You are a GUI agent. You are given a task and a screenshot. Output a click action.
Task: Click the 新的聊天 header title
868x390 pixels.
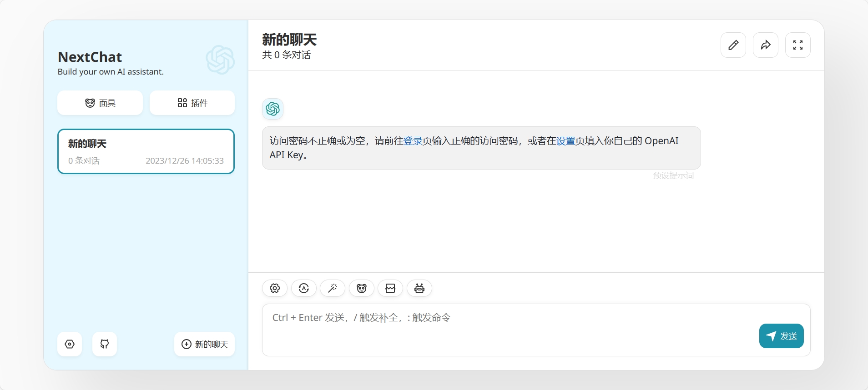(289, 40)
